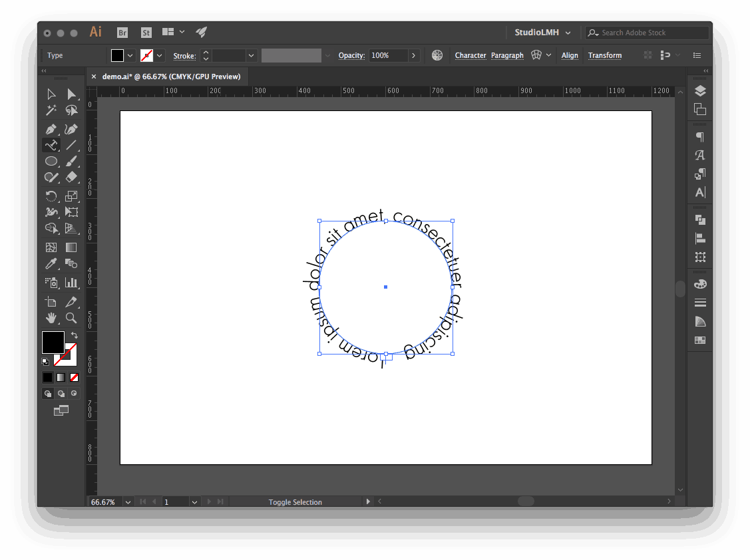Select the Mesh tool
Image resolution: width=750 pixels, height=560 pixels.
click(x=51, y=247)
